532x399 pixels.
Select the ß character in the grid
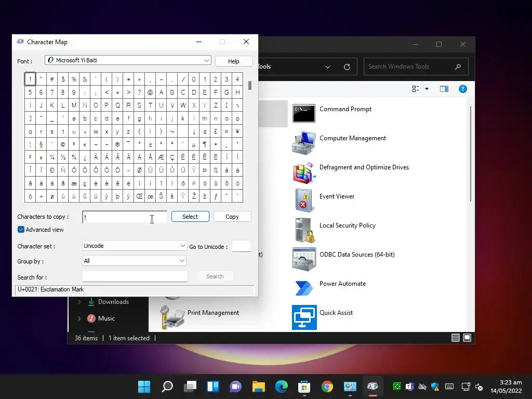pos(216,170)
